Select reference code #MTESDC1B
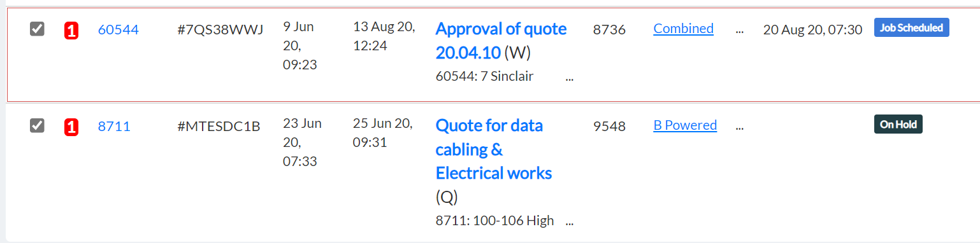This screenshot has height=243, width=980. point(219,126)
